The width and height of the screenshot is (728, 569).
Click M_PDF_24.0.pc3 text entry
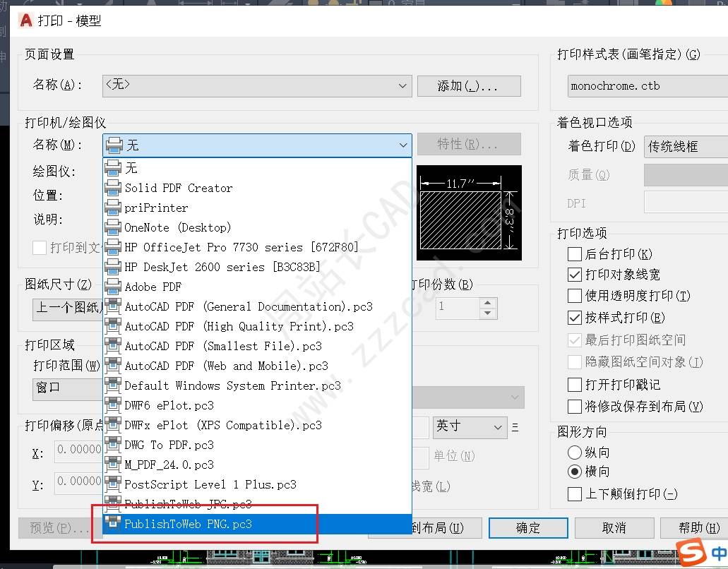click(x=169, y=465)
